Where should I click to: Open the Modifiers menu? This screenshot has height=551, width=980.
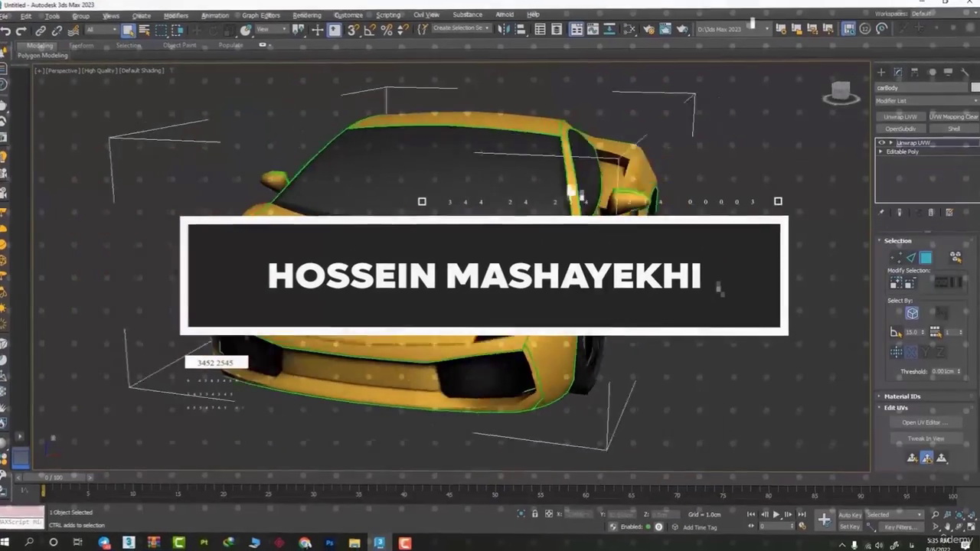coord(175,15)
